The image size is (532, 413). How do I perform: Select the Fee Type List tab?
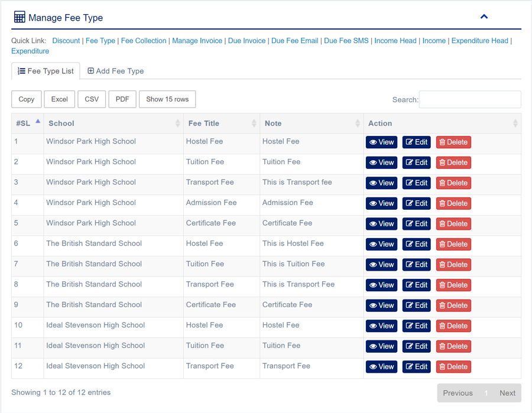(46, 71)
